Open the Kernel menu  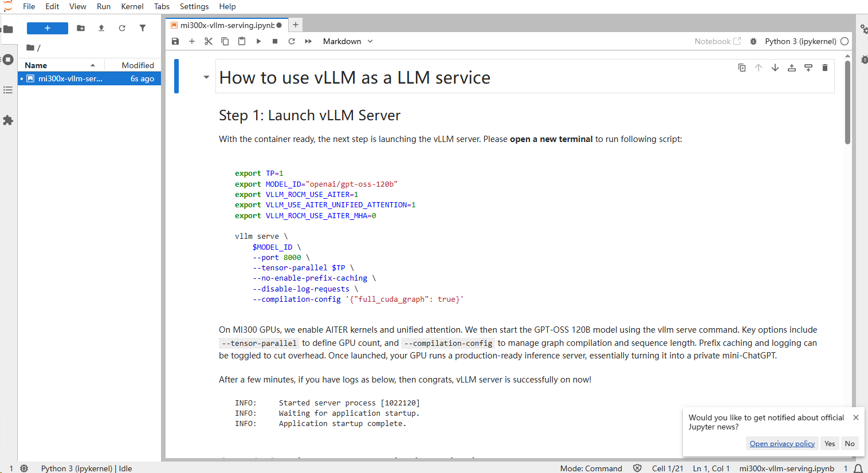[x=132, y=6]
